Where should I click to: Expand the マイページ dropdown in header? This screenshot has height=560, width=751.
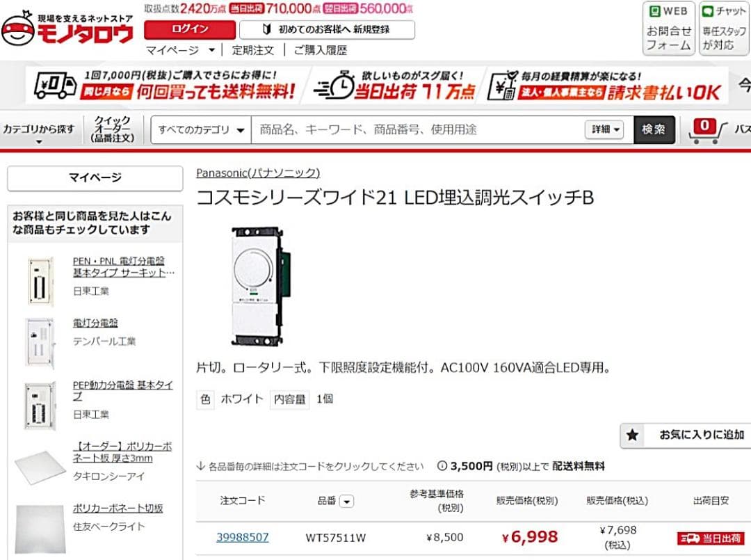(180, 50)
